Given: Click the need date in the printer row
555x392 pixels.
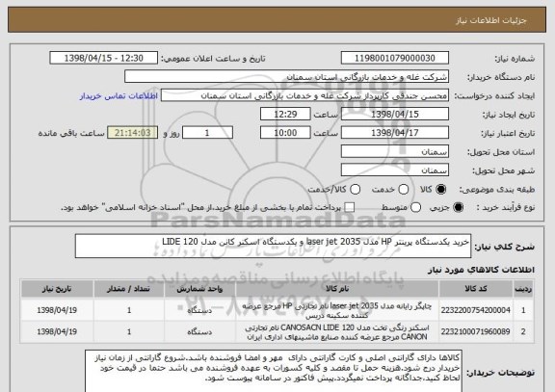Looking at the screenshot, I should coord(57,310).
